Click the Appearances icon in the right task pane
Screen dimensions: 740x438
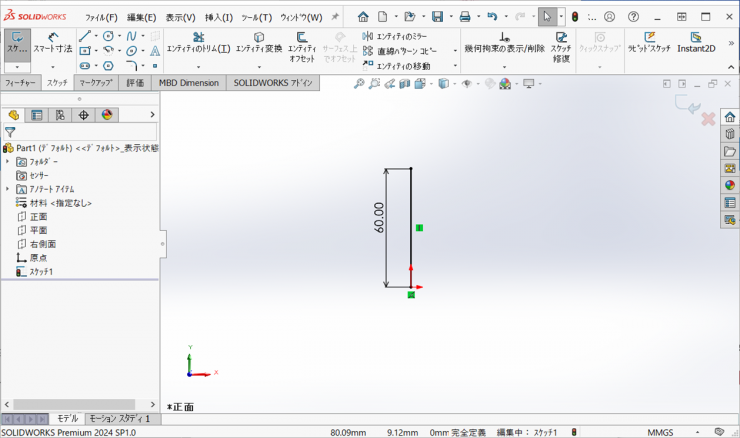pyautogui.click(x=729, y=184)
